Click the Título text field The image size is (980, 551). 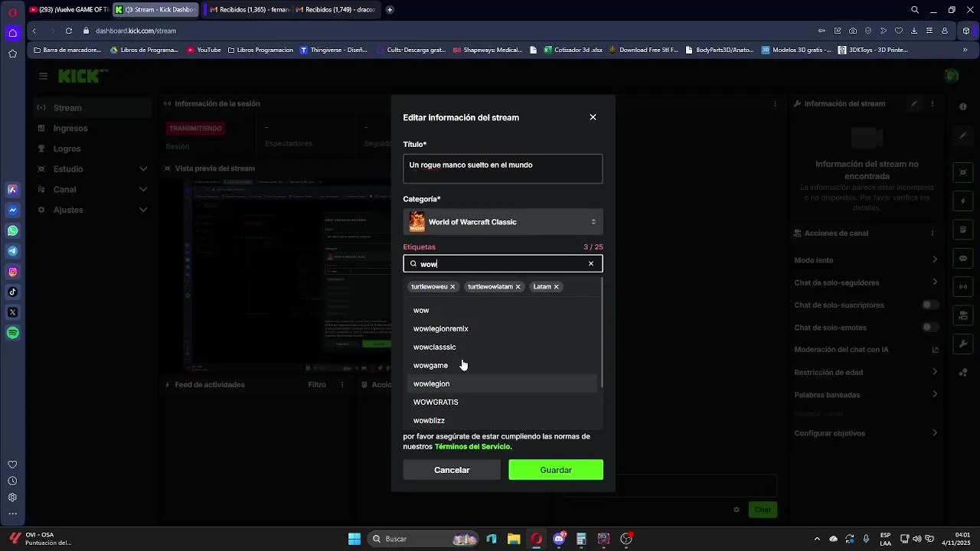coord(503,168)
